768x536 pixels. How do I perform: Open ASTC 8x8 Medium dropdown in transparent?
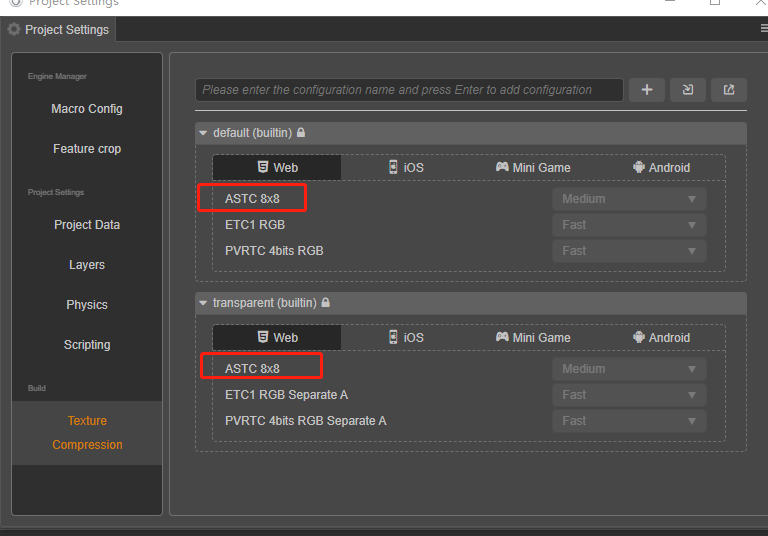[x=629, y=369]
